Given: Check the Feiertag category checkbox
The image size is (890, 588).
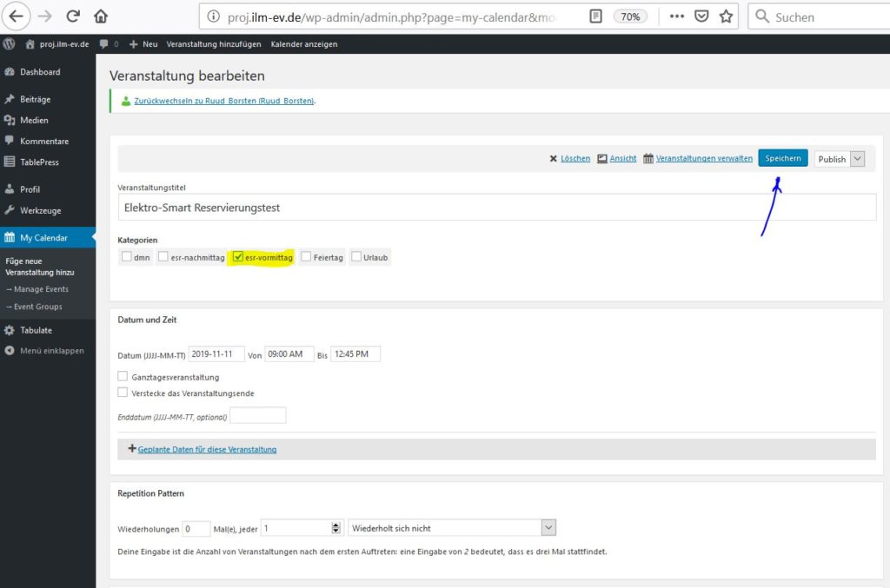Looking at the screenshot, I should coord(306,257).
